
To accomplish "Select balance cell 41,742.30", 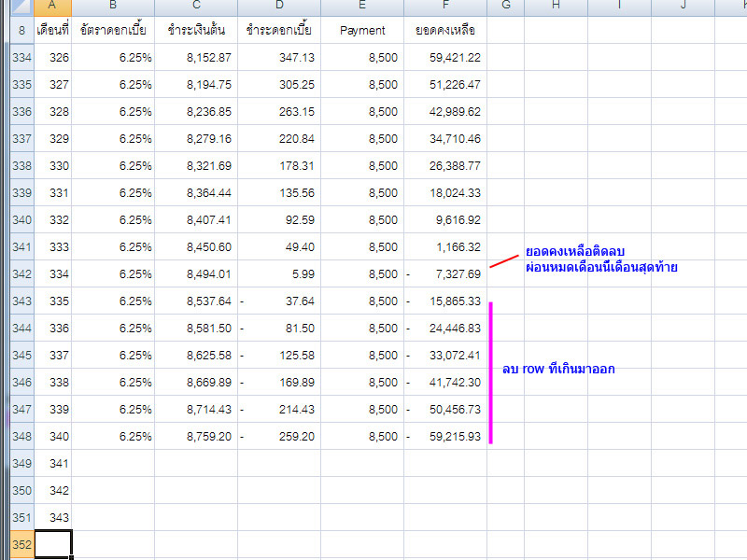I will click(x=445, y=382).
